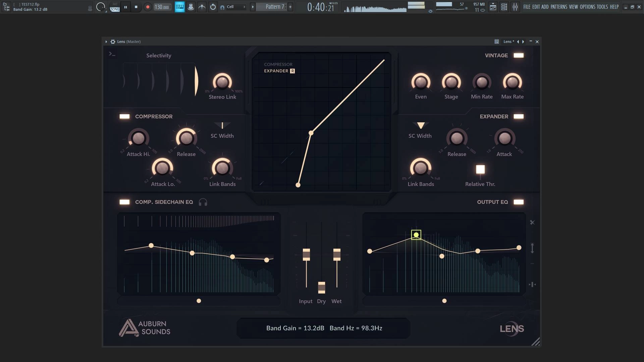Open the mixer icon in top toolbar
This screenshot has height=362, width=644.
pos(515,7)
